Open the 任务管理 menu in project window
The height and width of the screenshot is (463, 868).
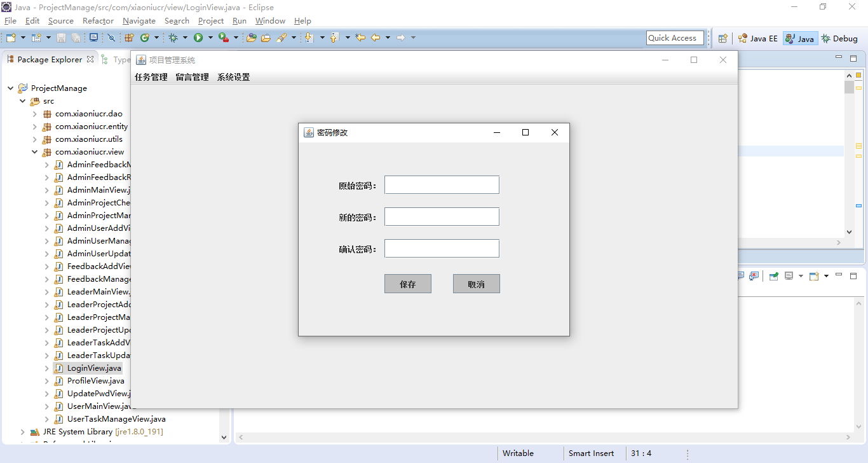tap(151, 77)
